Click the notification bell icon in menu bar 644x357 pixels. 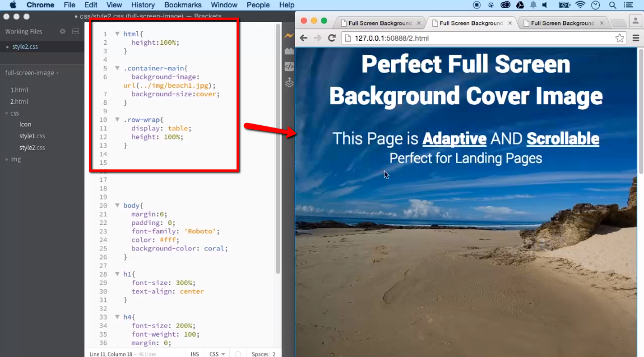click(533, 5)
